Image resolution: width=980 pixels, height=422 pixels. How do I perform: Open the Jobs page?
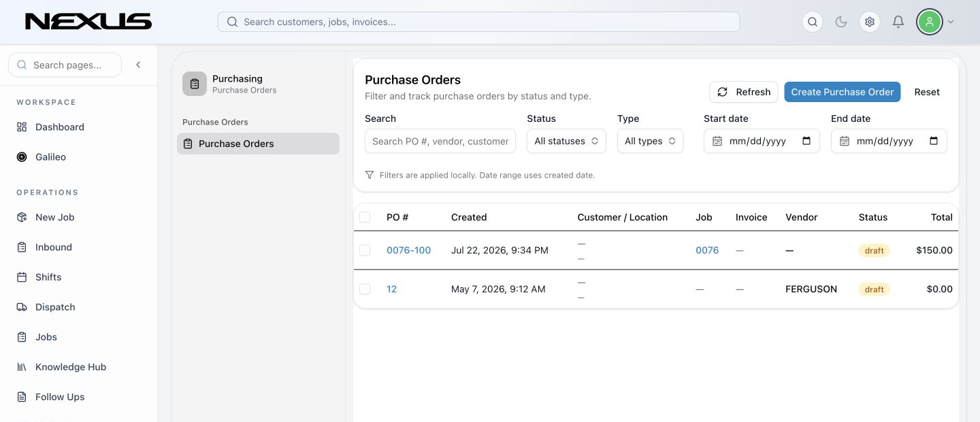click(46, 337)
